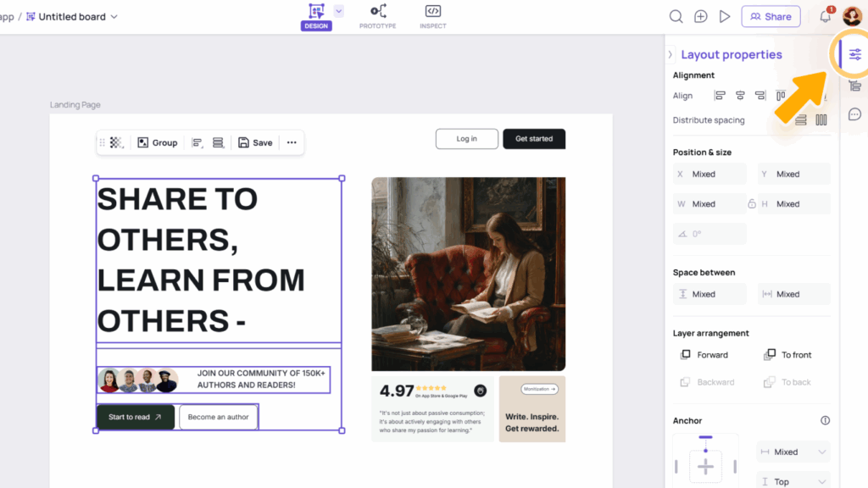Click the Anchor info icon
Viewport: 868px width, 488px height.
[825, 420]
